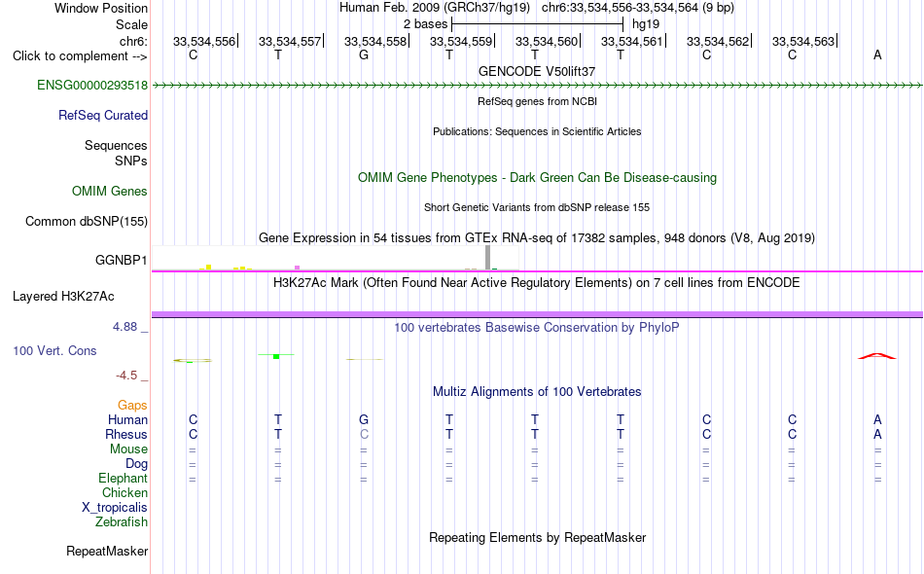
Task: Click the Window Position label
Action: [x=101, y=8]
